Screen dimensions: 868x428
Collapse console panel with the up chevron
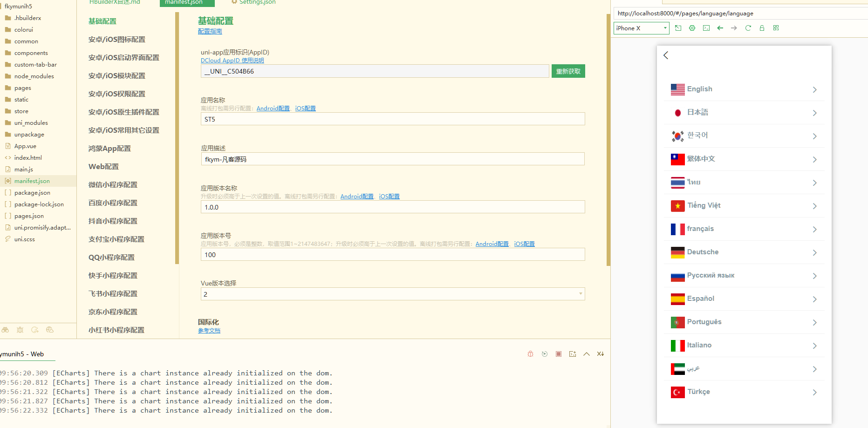coord(586,354)
